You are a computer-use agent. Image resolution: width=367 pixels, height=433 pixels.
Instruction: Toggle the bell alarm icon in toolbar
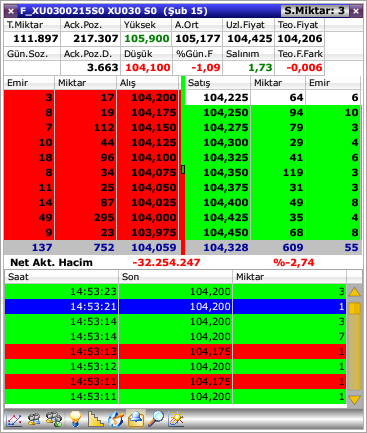click(136, 419)
